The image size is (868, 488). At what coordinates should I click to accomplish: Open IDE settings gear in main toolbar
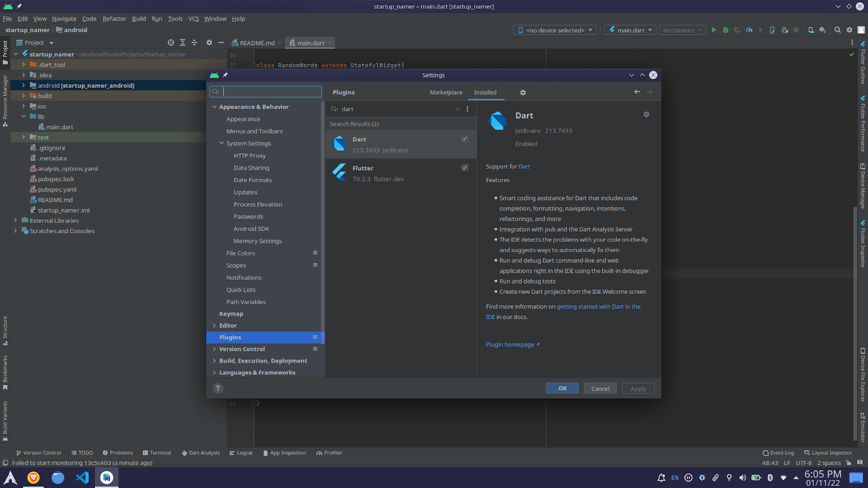[x=850, y=30]
